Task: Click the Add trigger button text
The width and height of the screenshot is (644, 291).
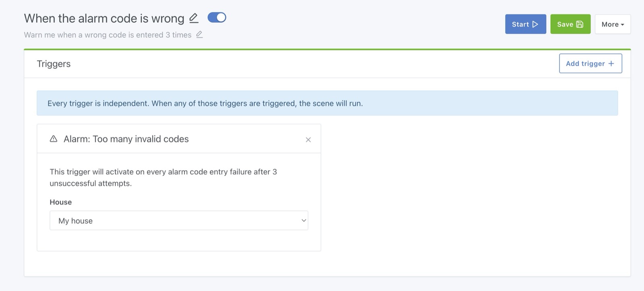Action: point(585,64)
